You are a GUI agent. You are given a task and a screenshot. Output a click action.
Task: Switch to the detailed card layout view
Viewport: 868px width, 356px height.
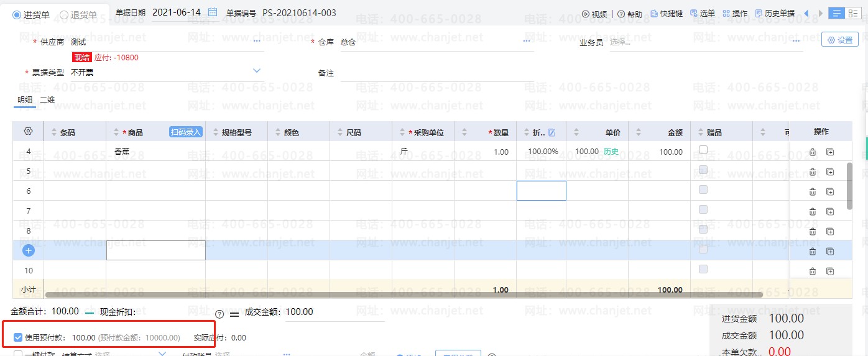click(852, 13)
